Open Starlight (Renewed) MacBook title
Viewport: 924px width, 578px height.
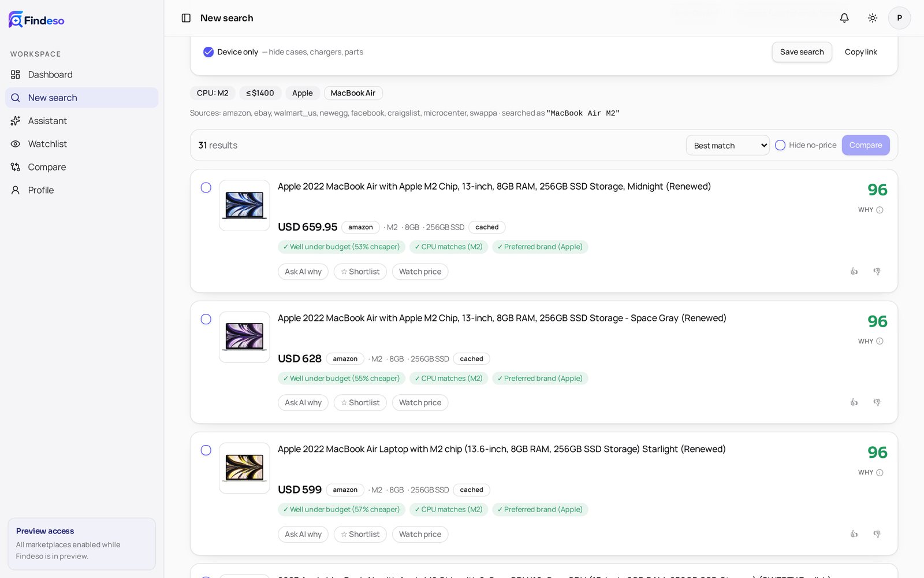tap(502, 449)
